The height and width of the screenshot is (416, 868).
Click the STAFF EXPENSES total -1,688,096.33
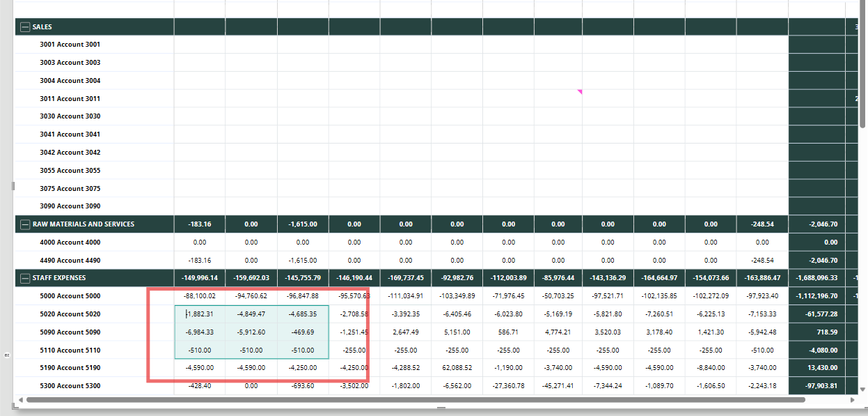pyautogui.click(x=817, y=278)
